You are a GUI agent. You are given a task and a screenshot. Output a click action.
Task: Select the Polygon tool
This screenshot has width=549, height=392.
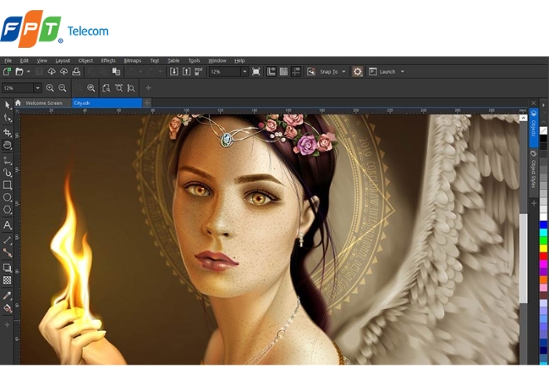click(x=7, y=209)
